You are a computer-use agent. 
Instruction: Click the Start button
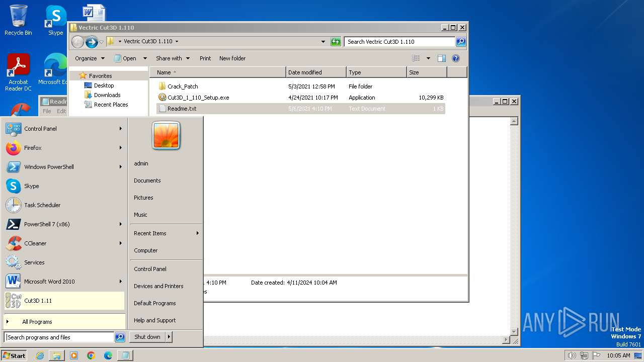coord(14,355)
